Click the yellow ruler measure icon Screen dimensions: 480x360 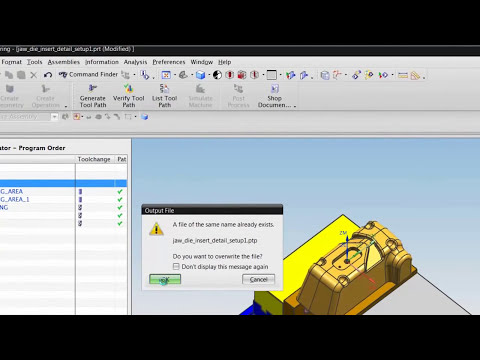pyautogui.click(x=403, y=75)
